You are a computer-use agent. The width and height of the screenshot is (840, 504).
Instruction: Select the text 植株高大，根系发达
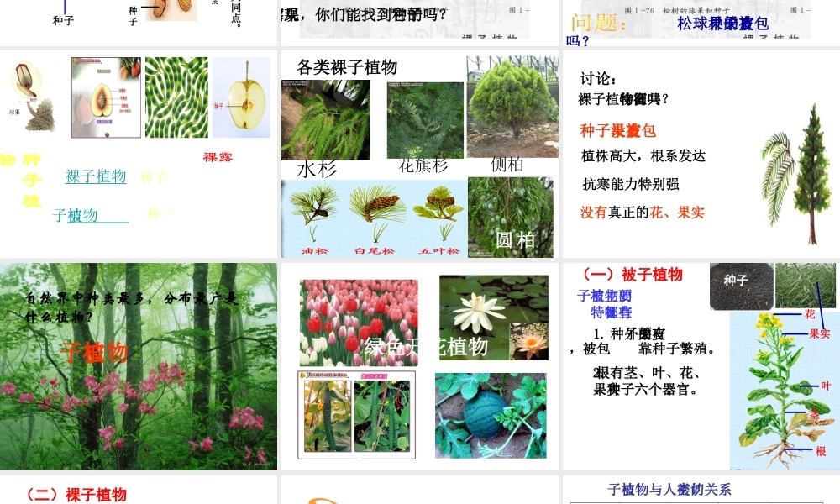click(643, 156)
